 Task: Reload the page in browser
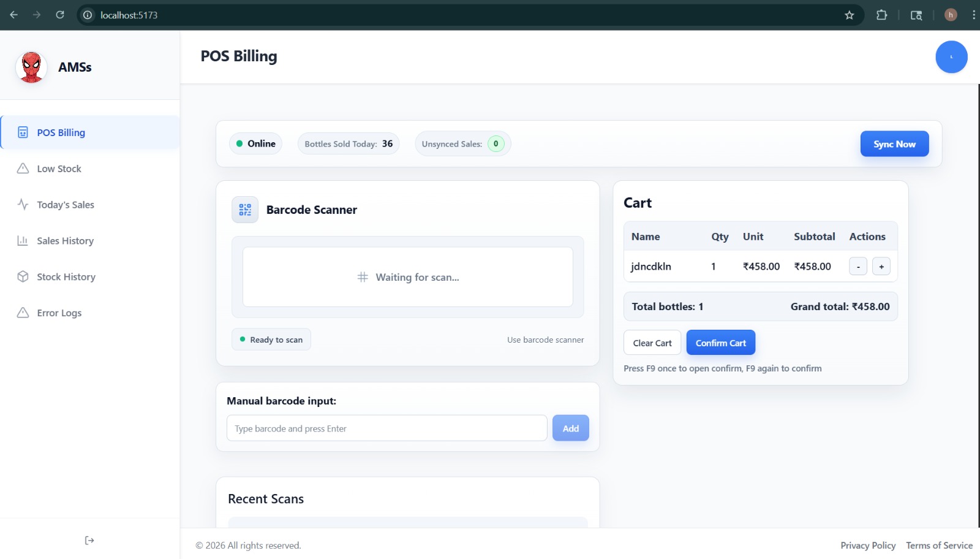click(x=60, y=15)
